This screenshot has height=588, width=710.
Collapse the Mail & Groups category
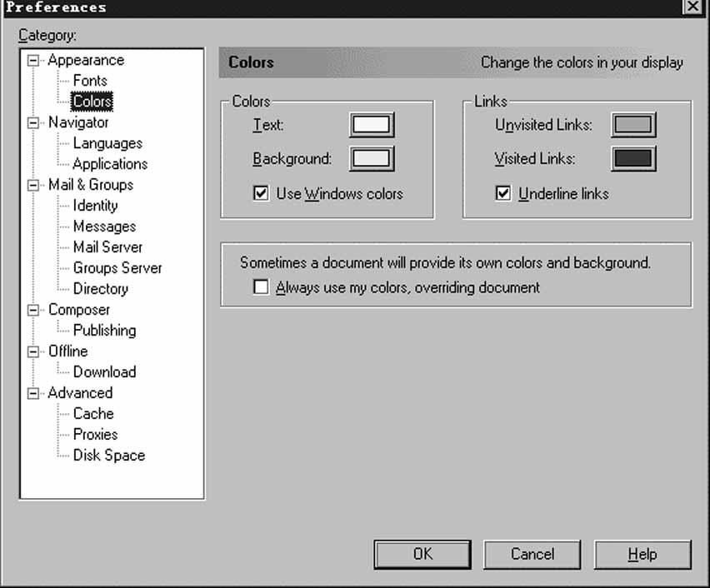[x=33, y=185]
